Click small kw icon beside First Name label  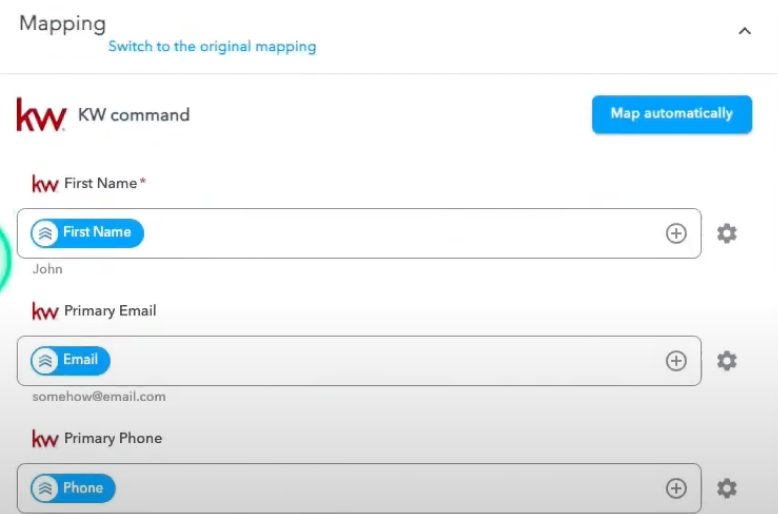45,184
